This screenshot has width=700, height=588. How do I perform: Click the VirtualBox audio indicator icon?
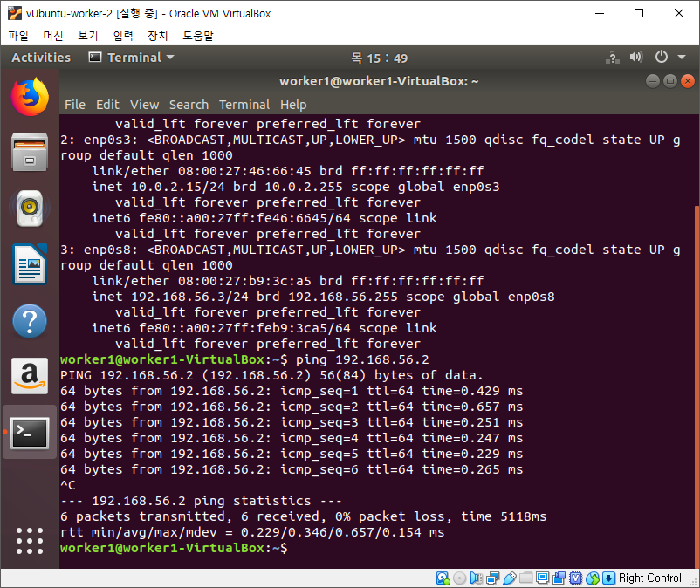[x=476, y=578]
